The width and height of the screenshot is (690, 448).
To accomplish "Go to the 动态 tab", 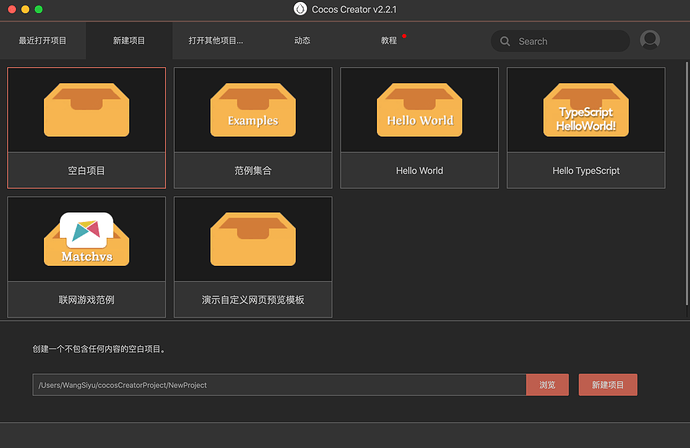I will click(x=302, y=40).
